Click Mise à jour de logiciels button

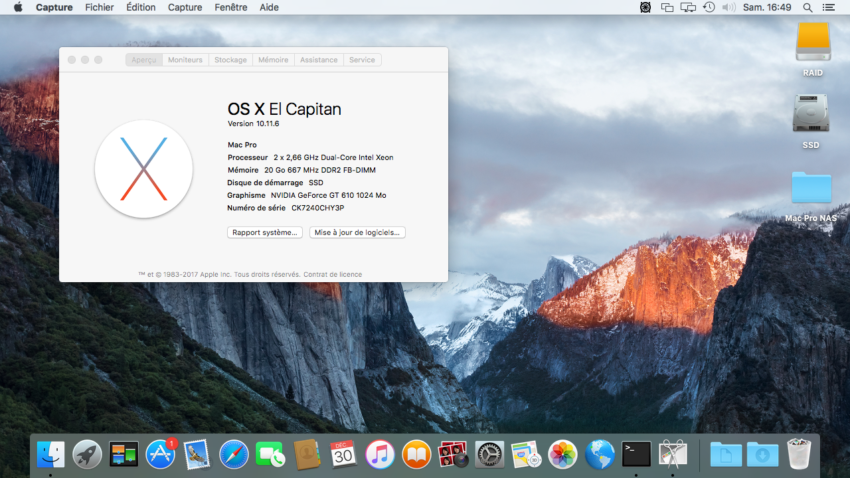[357, 232]
